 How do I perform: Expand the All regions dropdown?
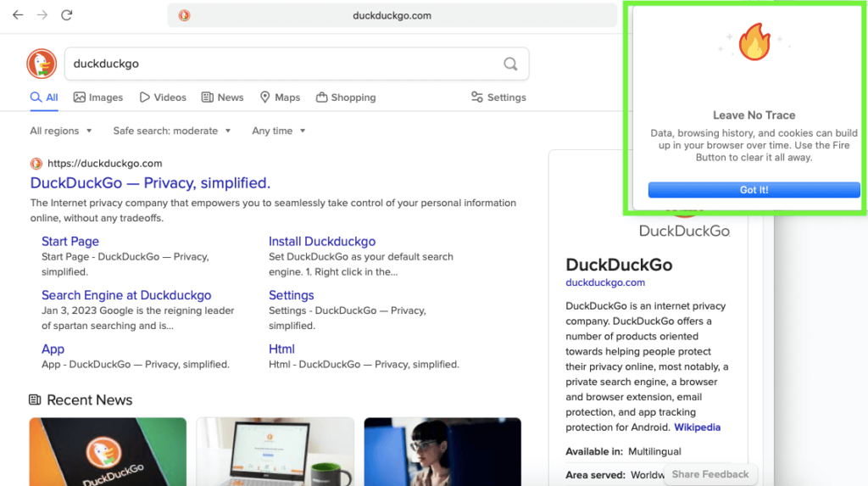[61, 131]
